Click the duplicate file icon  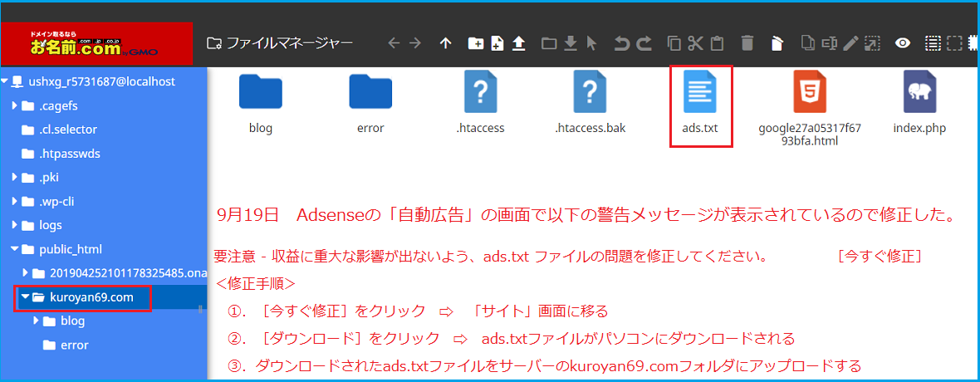tap(807, 43)
